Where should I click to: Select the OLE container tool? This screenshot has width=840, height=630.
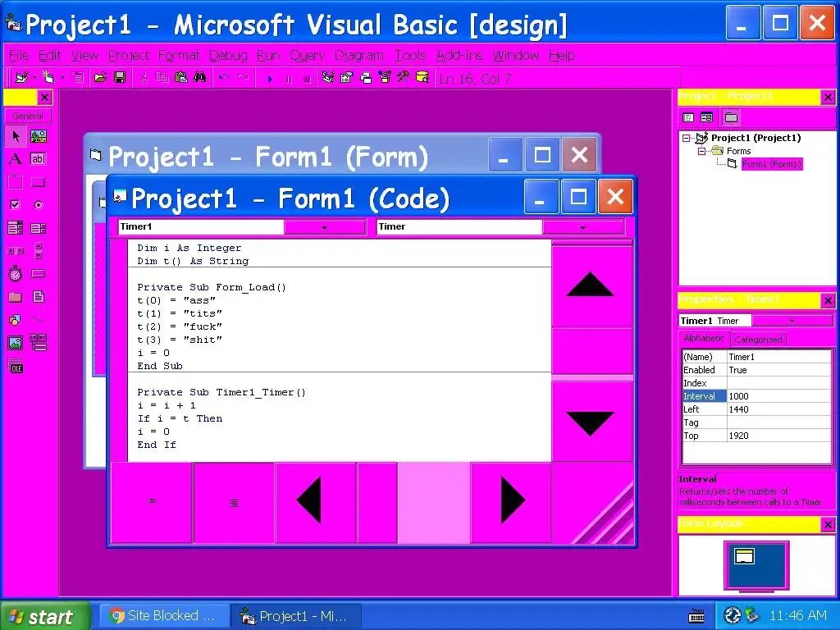point(16,367)
